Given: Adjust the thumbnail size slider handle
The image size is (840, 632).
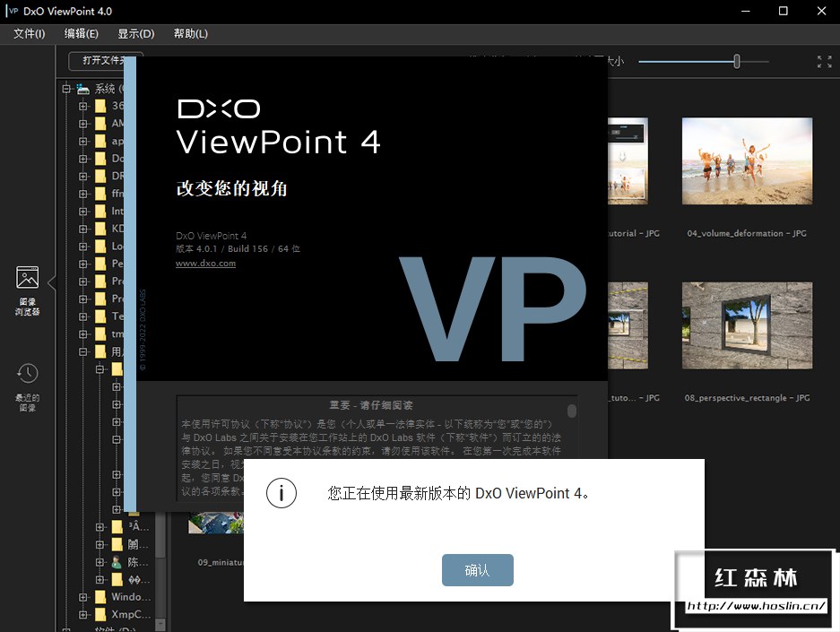Looking at the screenshot, I should click(x=737, y=62).
